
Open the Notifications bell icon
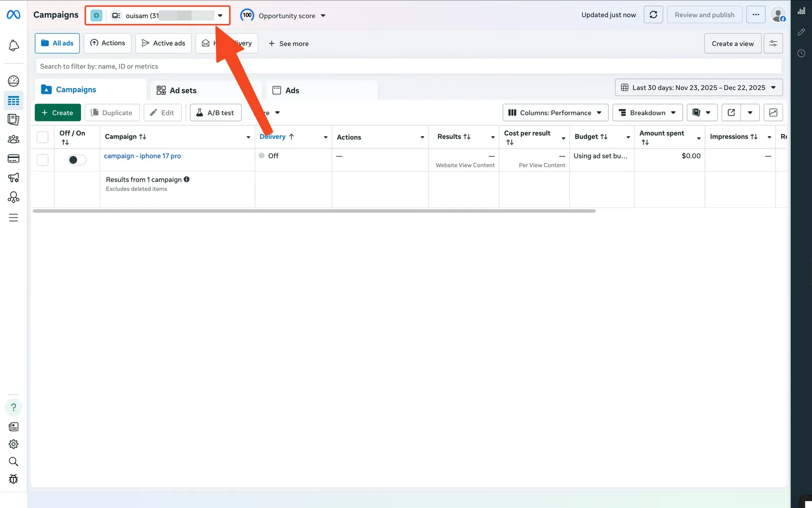tap(14, 45)
